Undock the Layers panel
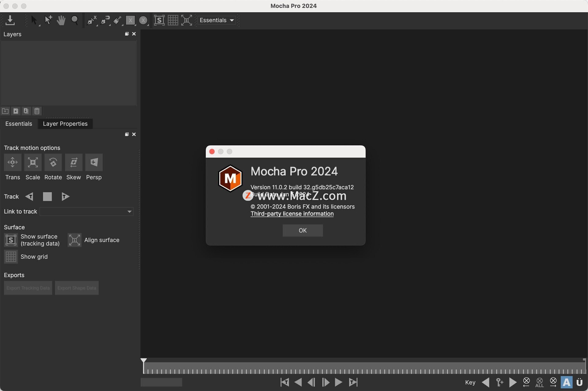This screenshot has width=588, height=391. [127, 34]
